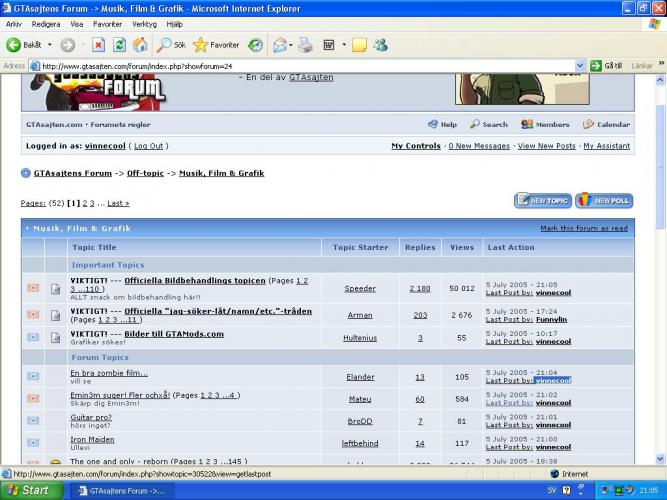
Task: Go to page 2 of topic list
Action: click(85, 203)
